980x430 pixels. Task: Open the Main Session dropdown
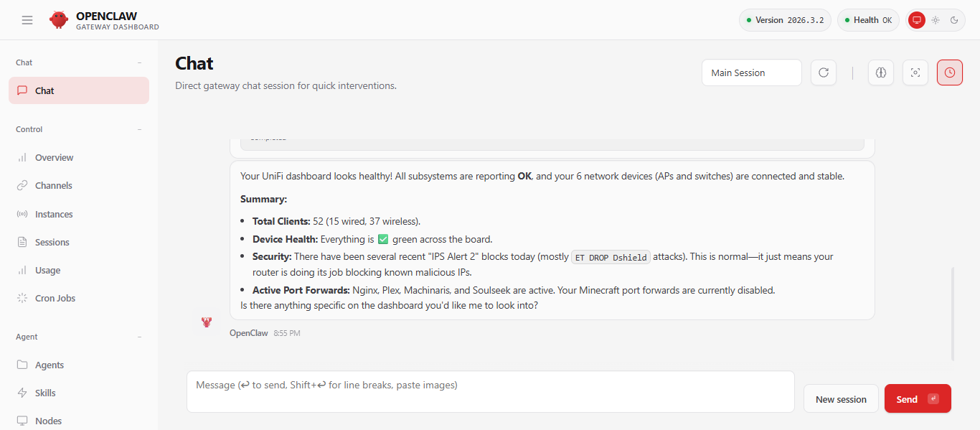tap(751, 73)
